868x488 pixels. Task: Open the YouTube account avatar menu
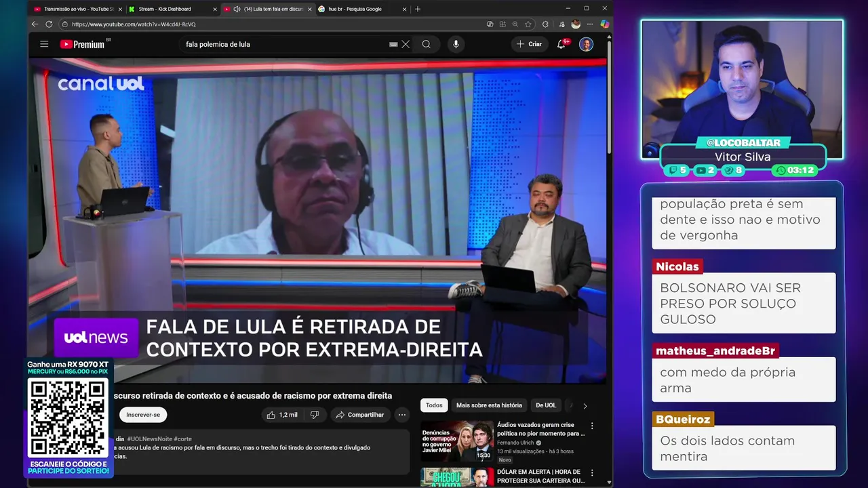pos(587,44)
